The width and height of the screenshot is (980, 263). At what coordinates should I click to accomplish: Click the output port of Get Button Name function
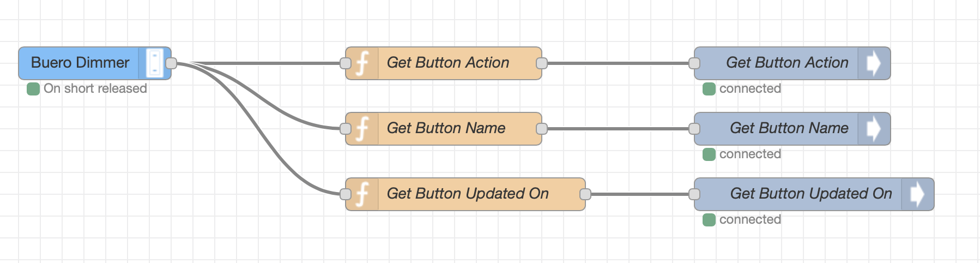coord(542,129)
